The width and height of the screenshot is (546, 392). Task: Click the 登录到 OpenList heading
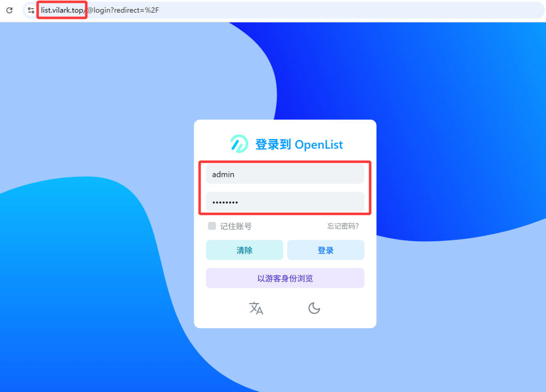click(300, 144)
